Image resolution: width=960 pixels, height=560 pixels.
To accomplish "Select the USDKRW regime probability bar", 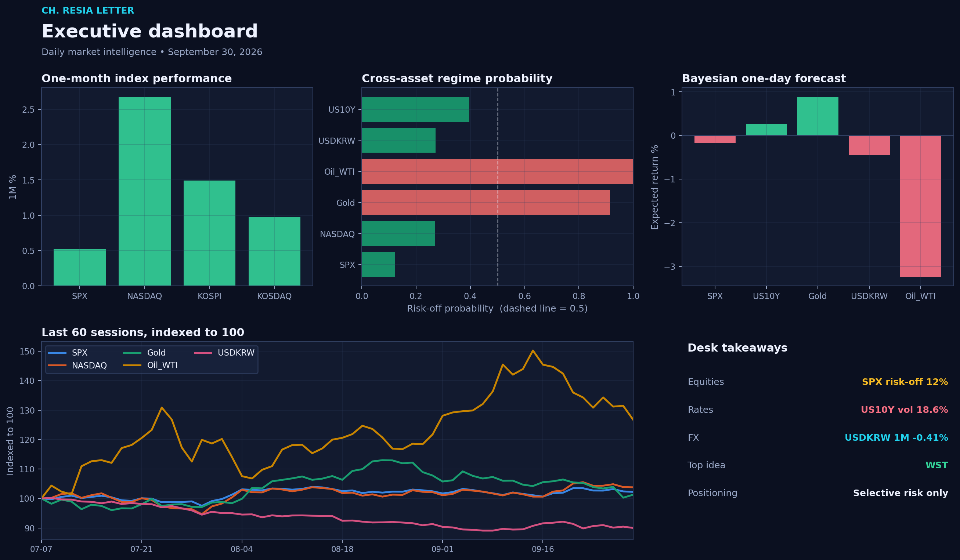I will [x=398, y=141].
